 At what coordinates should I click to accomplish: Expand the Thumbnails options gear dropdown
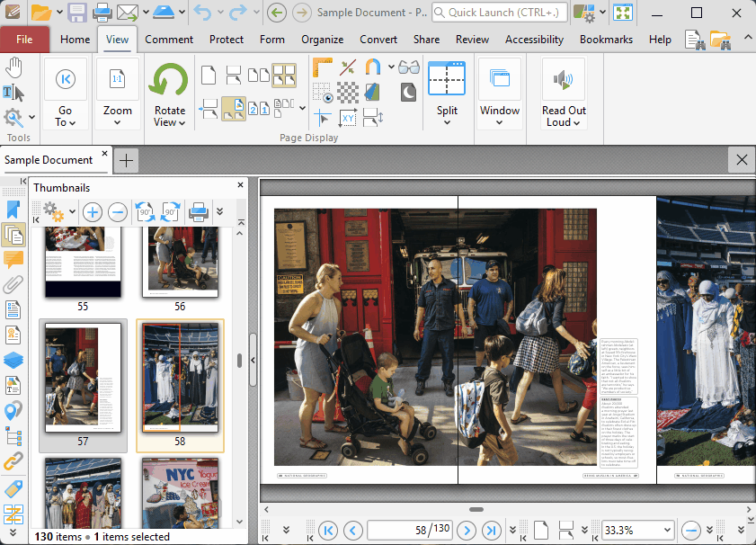pyautogui.click(x=72, y=213)
